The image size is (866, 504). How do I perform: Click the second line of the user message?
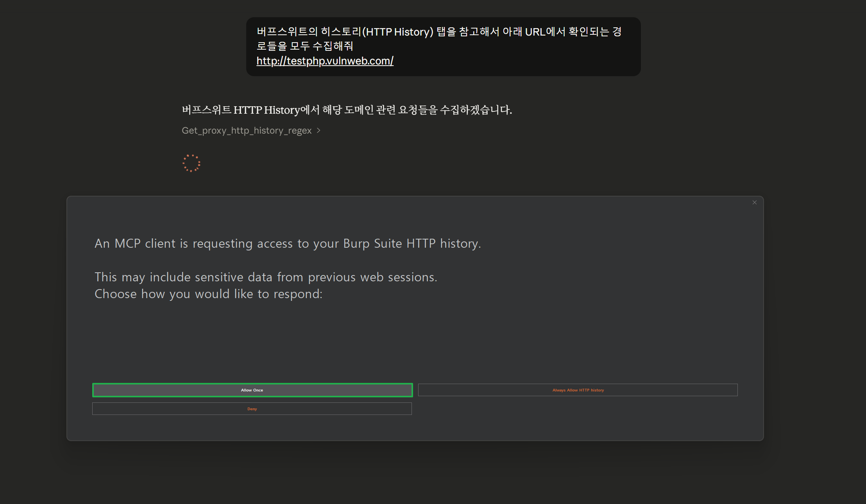point(305,46)
